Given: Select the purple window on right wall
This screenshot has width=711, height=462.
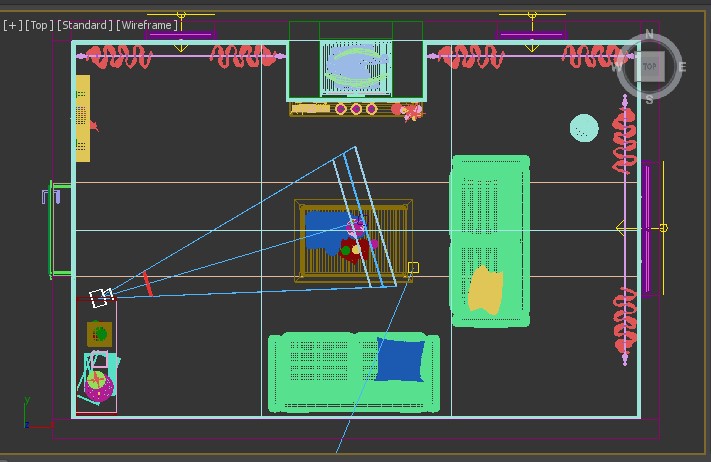Looking at the screenshot, I should 649,228.
